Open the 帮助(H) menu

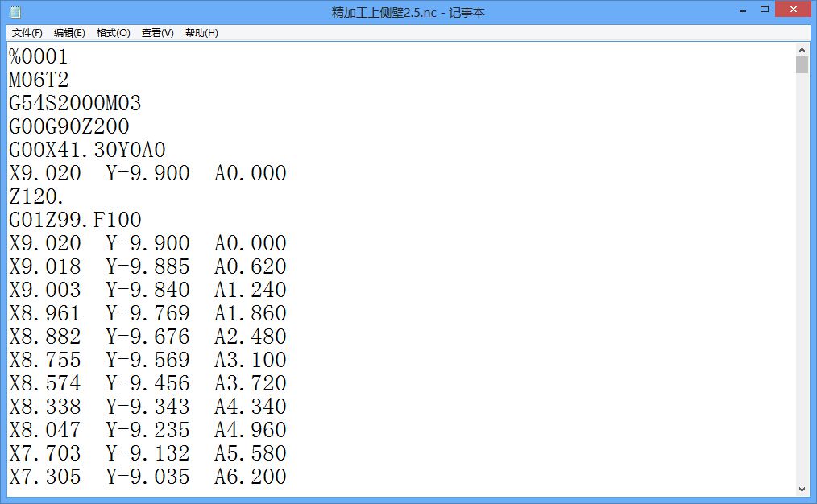click(201, 33)
